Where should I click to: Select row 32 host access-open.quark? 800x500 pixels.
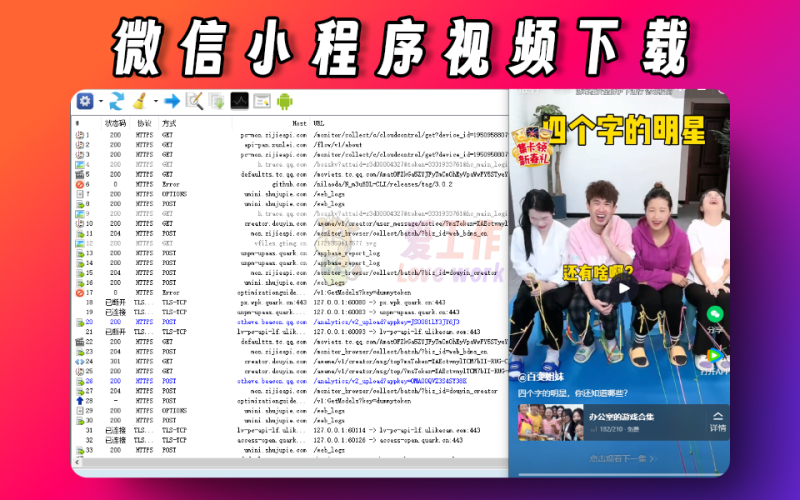[272, 440]
